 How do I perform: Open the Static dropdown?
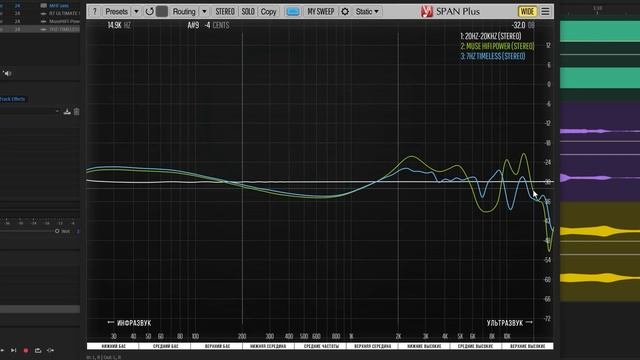[367, 11]
